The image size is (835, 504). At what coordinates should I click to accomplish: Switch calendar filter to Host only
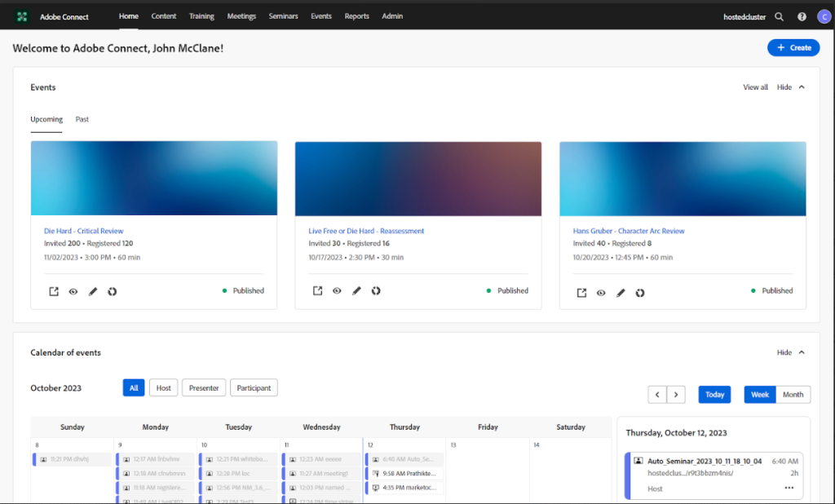tap(163, 387)
